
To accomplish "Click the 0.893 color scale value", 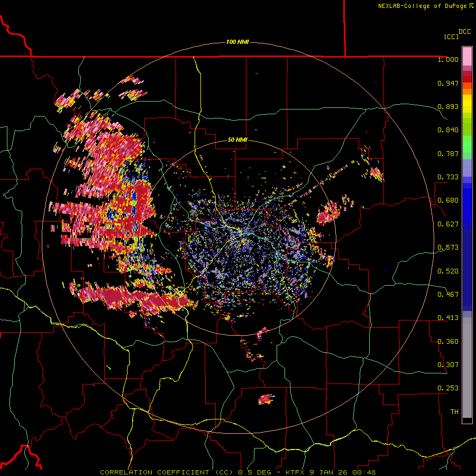I will [448, 106].
